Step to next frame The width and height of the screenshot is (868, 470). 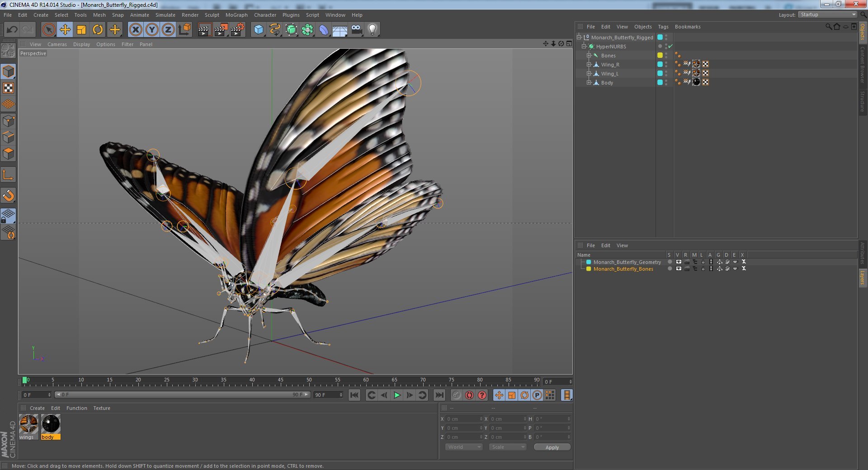pos(410,395)
